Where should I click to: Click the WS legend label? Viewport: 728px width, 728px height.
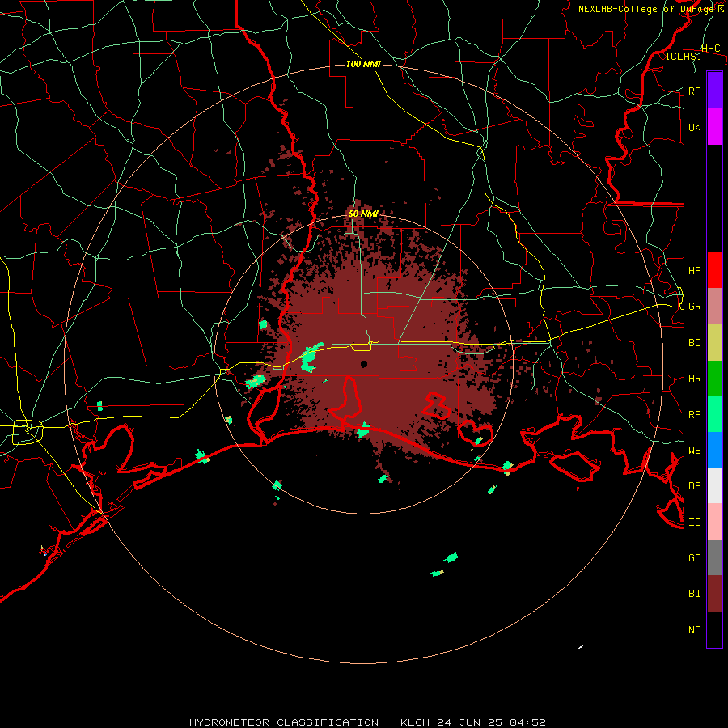pos(695,451)
